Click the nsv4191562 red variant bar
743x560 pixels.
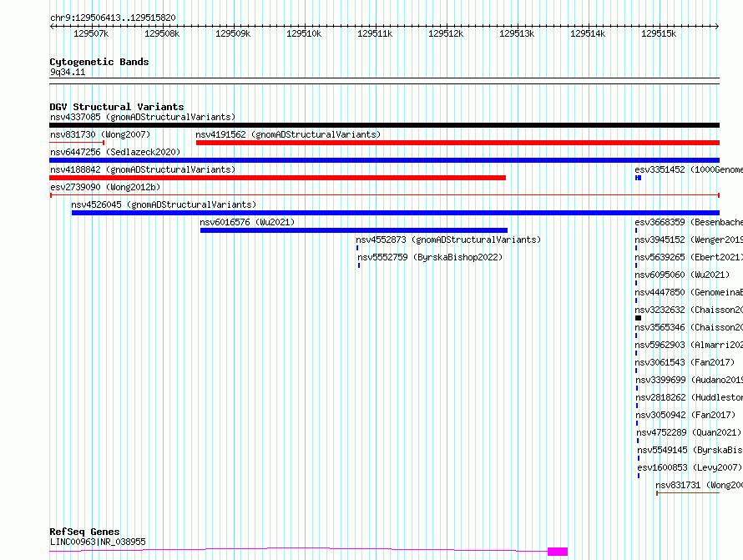click(x=457, y=143)
